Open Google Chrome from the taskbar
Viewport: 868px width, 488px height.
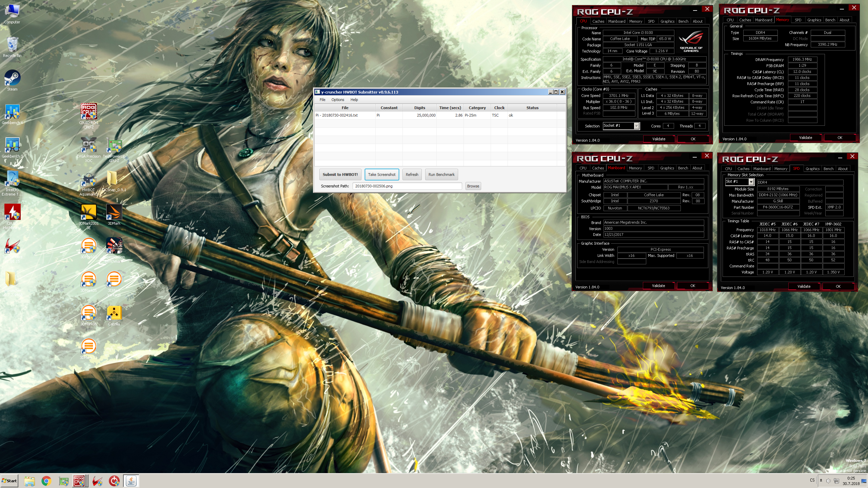point(46,481)
